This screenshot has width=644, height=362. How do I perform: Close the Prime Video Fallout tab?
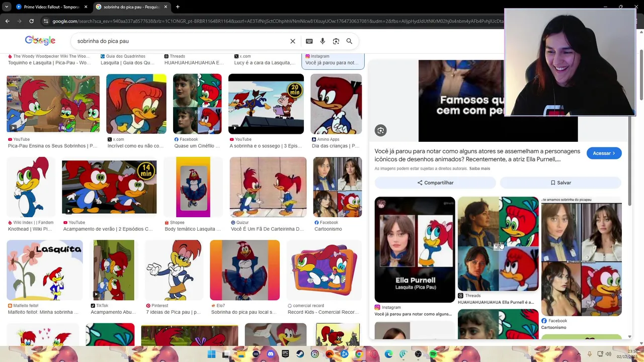tap(86, 7)
